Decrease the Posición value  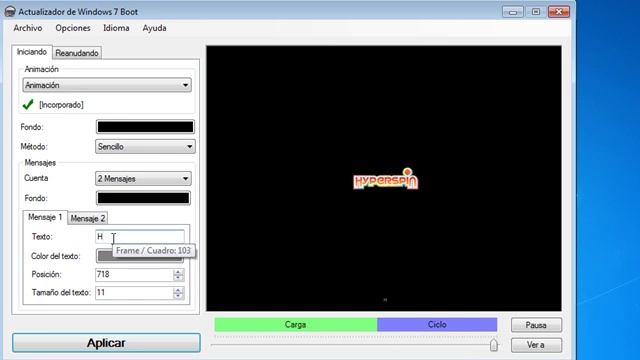[178, 278]
